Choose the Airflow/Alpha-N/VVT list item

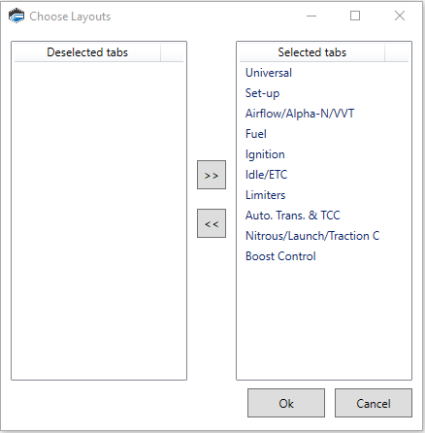[x=299, y=113]
